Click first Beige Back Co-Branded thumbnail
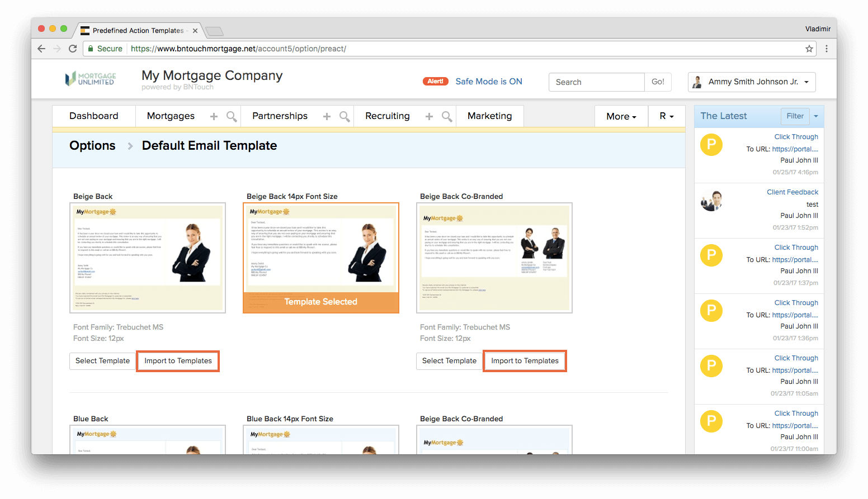Viewport: 868px width, 499px height. coord(494,258)
